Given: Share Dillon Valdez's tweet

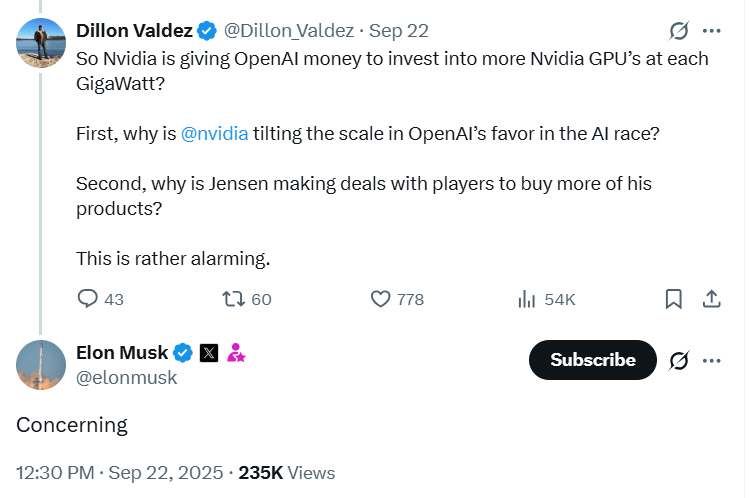Looking at the screenshot, I should (x=712, y=299).
